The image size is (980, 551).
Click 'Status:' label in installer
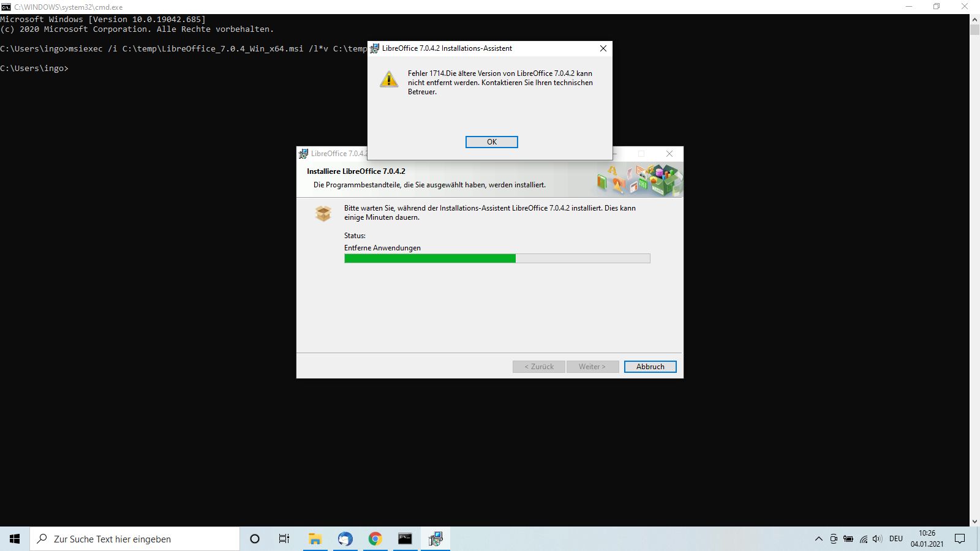tap(355, 236)
